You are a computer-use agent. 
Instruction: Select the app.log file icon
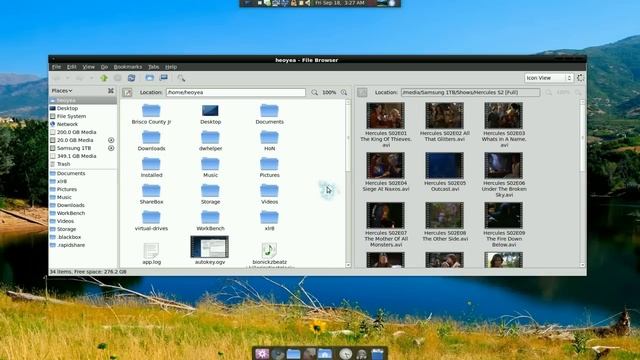pyautogui.click(x=151, y=250)
